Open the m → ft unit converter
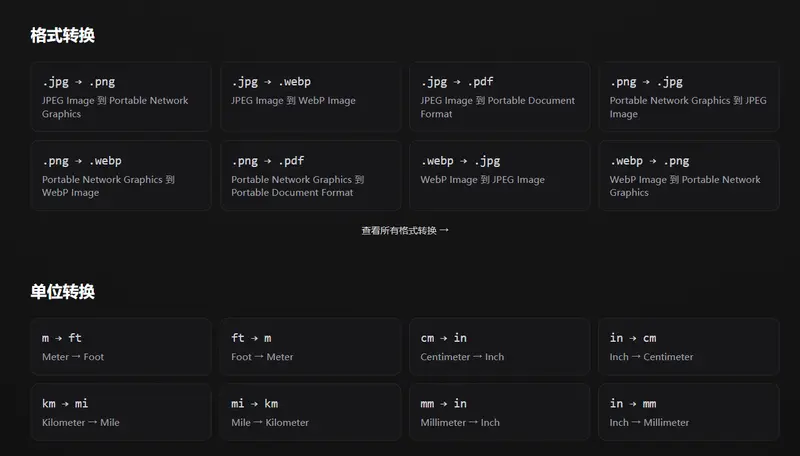 (121, 346)
